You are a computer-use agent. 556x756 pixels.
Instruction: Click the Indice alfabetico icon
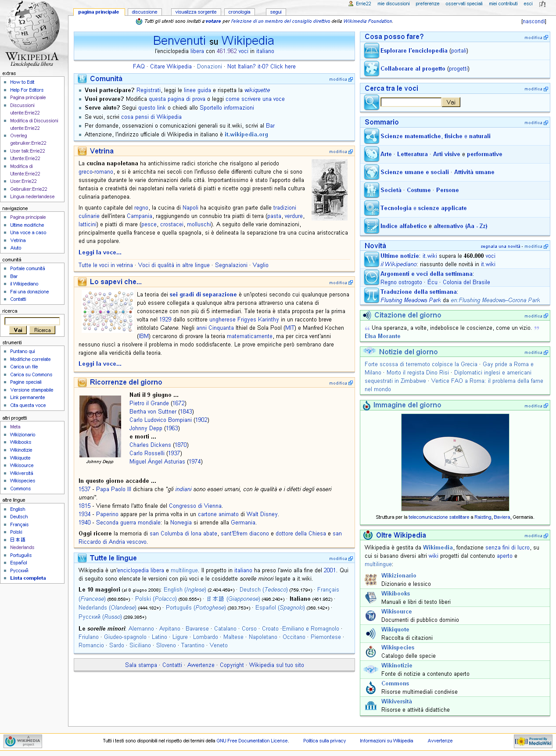tap(371, 226)
